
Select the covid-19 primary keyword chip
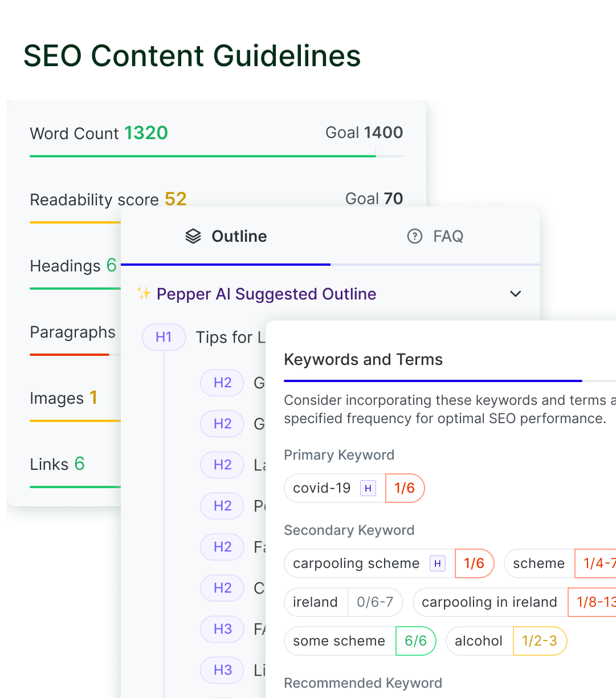click(323, 488)
